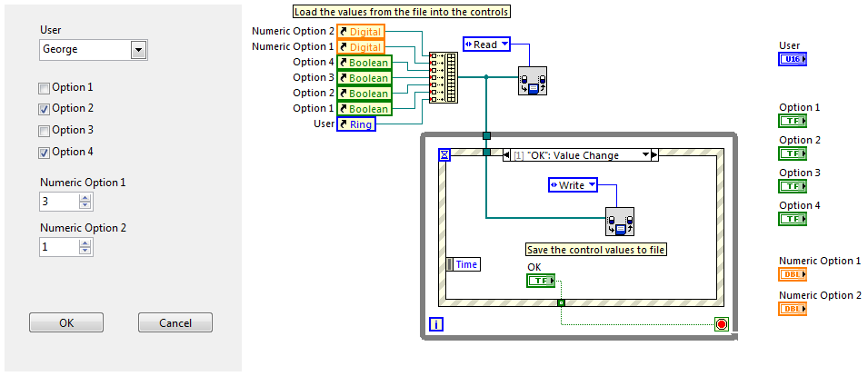Enable the Option 1 checkbox
The width and height of the screenshot is (868, 376).
point(44,88)
